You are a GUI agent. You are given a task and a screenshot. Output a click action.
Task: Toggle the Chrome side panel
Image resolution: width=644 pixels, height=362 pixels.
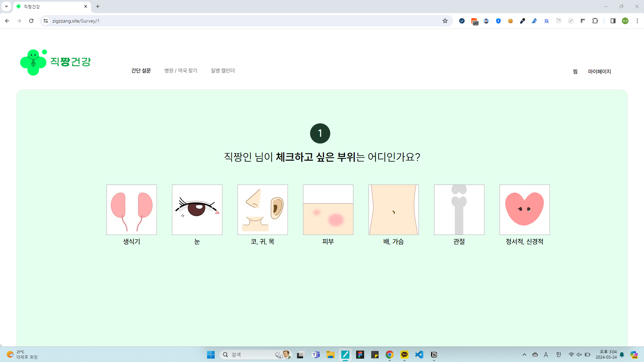[613, 21]
